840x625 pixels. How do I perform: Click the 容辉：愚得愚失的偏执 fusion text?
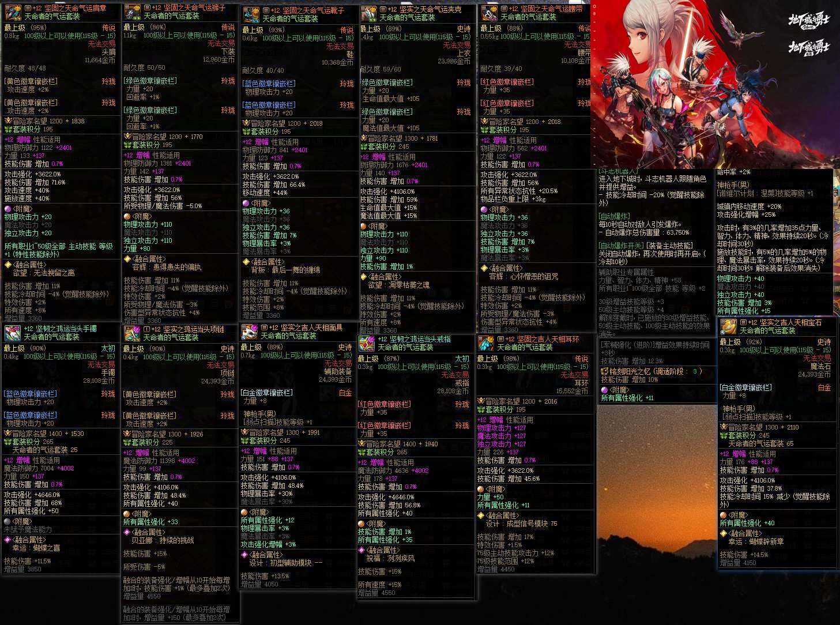click(x=165, y=268)
